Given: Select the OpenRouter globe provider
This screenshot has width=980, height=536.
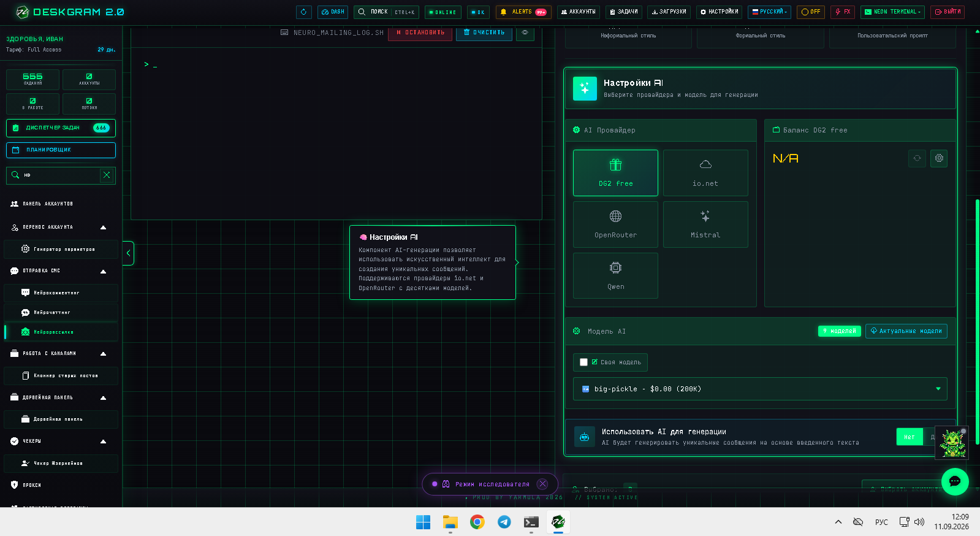Looking at the screenshot, I should click(x=615, y=224).
